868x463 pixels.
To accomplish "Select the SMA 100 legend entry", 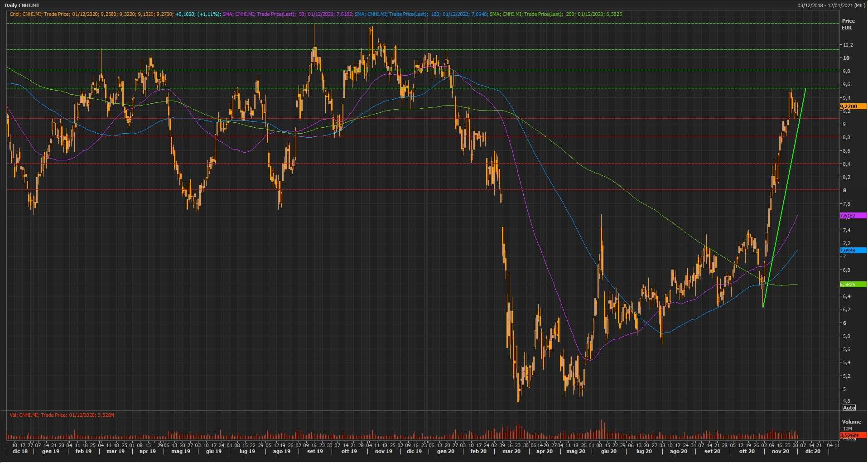I will [421, 14].
